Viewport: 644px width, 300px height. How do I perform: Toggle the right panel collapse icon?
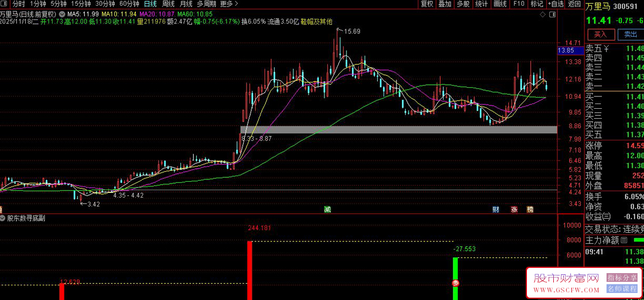click(x=553, y=15)
